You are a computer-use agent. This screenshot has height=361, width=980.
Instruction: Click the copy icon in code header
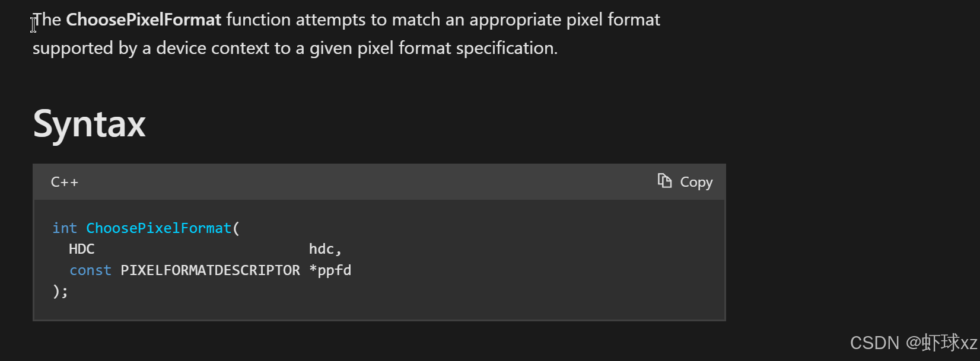click(664, 181)
